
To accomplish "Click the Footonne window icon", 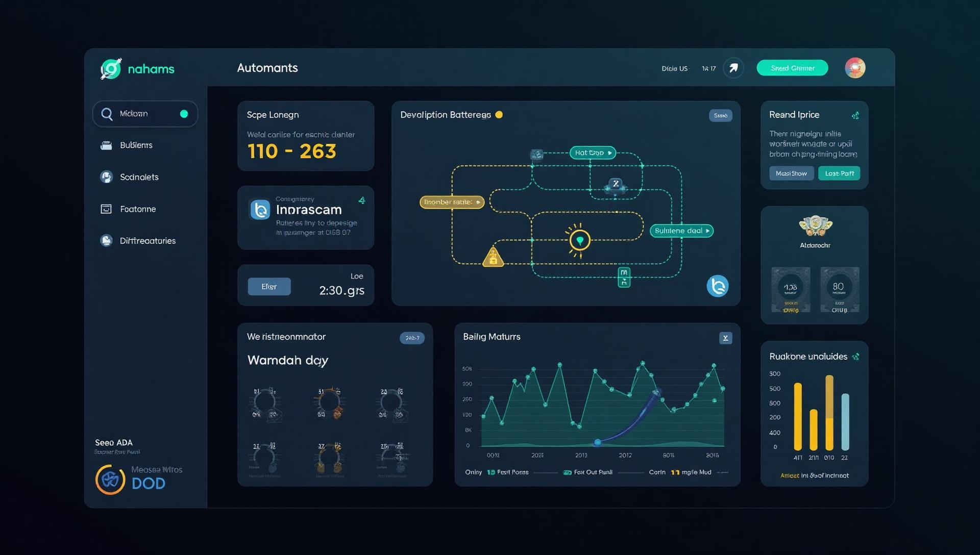I will (x=106, y=209).
